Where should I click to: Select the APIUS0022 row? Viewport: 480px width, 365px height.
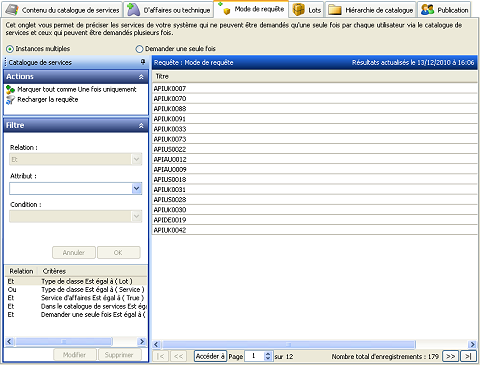tap(315, 149)
